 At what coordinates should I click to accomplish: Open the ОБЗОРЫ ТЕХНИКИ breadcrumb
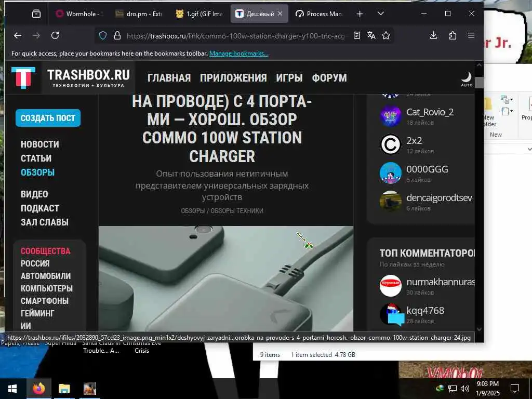237,211
